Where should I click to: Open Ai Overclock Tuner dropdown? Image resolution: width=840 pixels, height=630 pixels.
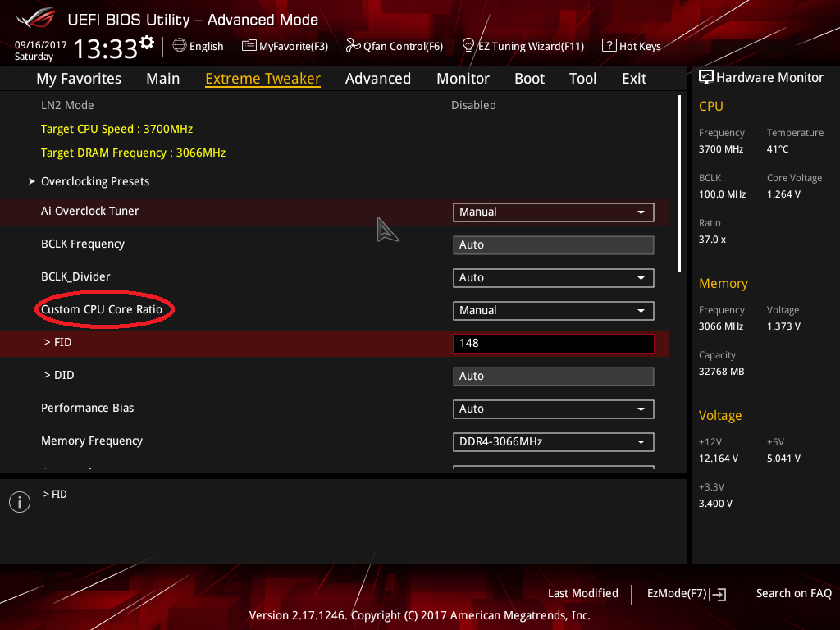pos(554,212)
